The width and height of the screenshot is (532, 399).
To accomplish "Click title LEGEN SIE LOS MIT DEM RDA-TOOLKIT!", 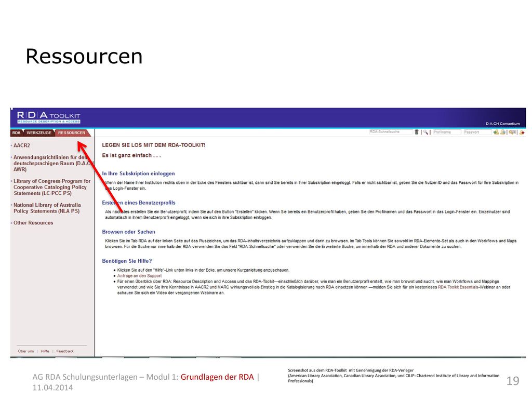I will 154,145.
